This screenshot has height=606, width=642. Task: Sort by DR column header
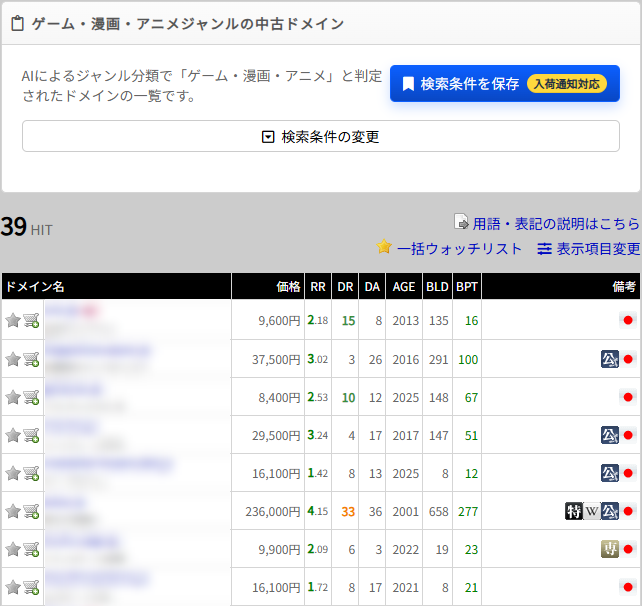click(x=345, y=286)
